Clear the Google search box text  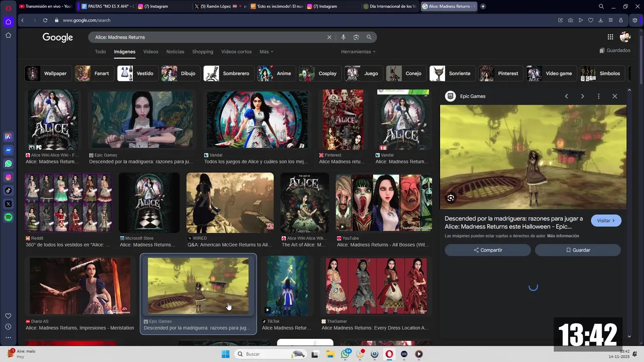(330, 37)
